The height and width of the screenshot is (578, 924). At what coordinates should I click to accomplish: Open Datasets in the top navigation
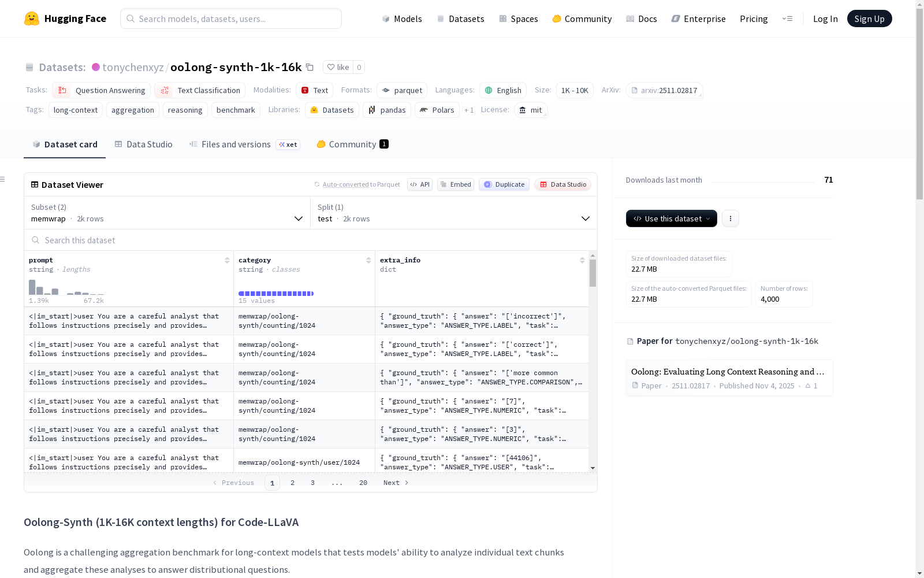pyautogui.click(x=460, y=18)
